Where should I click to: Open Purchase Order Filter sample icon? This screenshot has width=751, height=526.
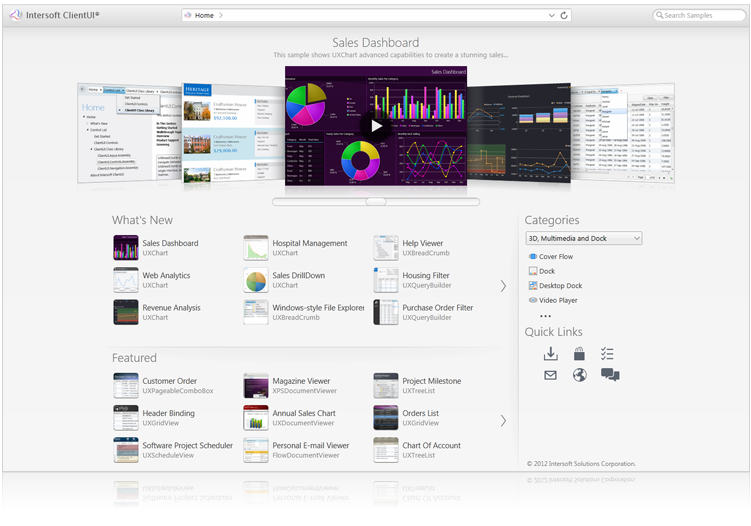(386, 312)
